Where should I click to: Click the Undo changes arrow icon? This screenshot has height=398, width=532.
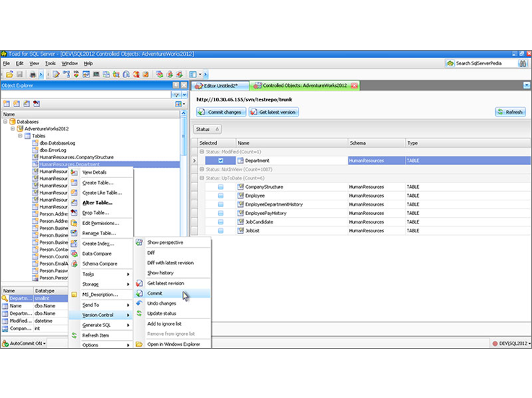[139, 303]
